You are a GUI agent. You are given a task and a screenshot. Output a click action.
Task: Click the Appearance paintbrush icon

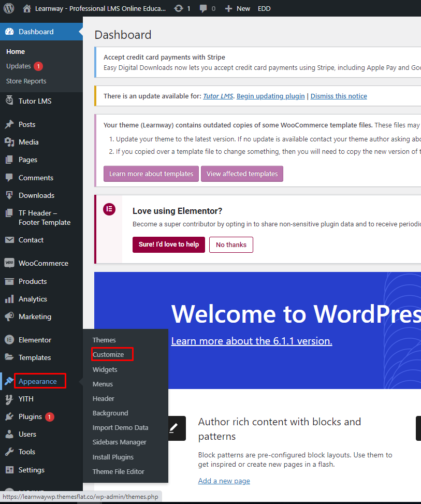click(x=9, y=381)
